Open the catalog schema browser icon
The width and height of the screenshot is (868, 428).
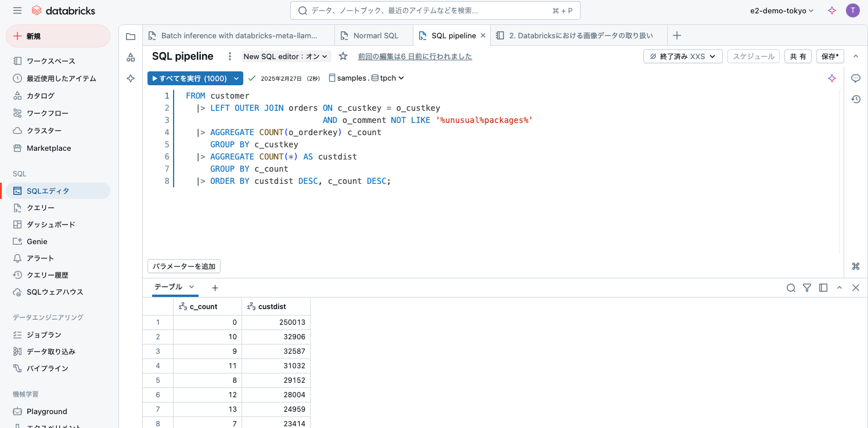tap(131, 57)
